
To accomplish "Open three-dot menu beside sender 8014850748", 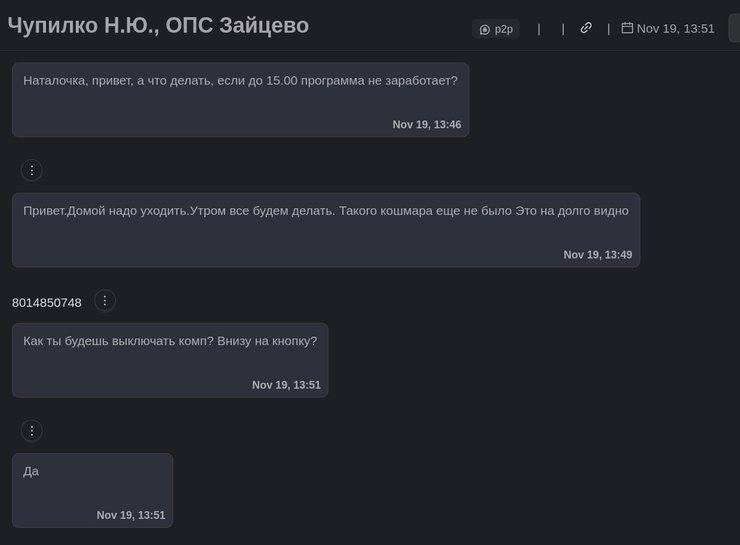I will 105,301.
